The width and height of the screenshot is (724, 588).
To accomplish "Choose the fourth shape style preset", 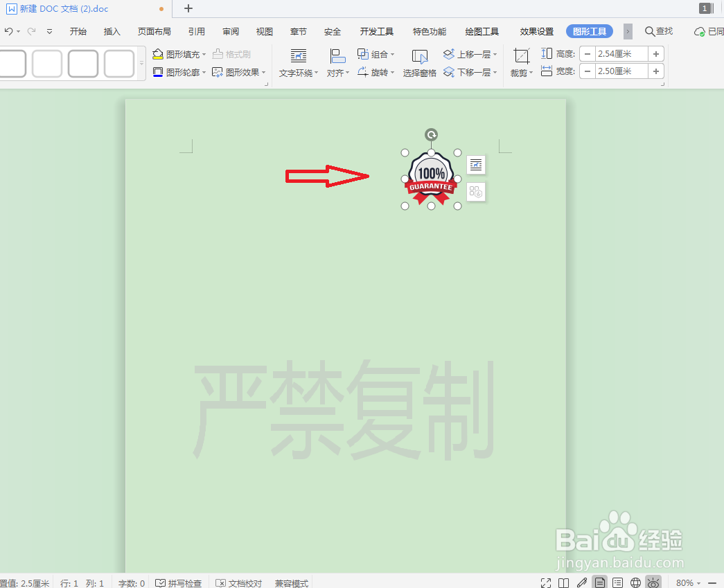I will [119, 63].
